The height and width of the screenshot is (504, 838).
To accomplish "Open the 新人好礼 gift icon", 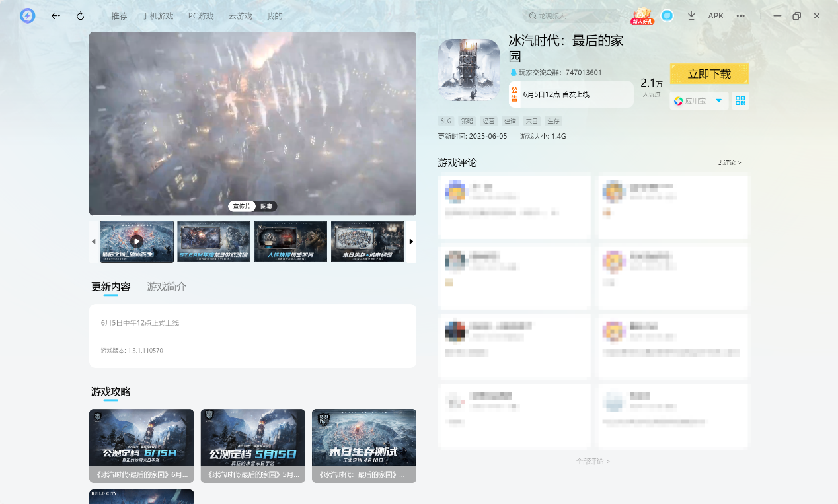I will click(642, 16).
